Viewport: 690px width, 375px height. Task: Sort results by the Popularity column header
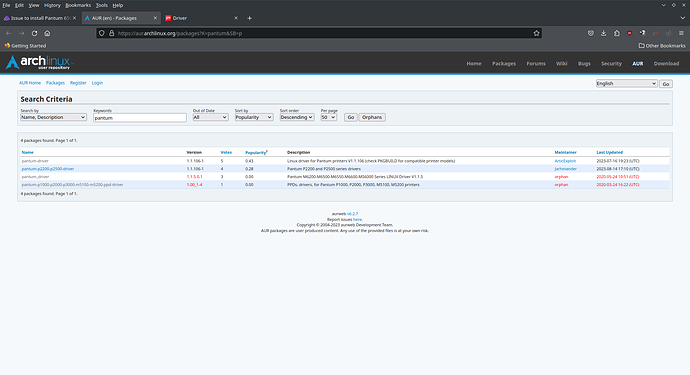256,153
